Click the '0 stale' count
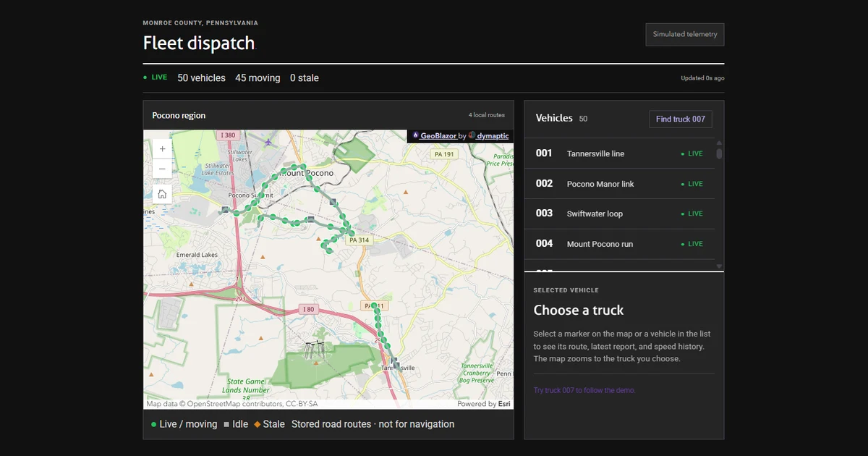868x456 pixels. pyautogui.click(x=305, y=77)
